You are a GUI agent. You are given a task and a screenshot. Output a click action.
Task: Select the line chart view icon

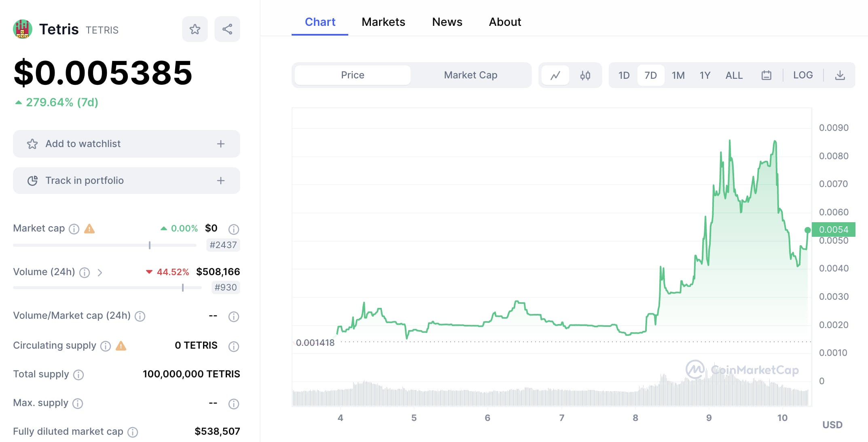555,75
